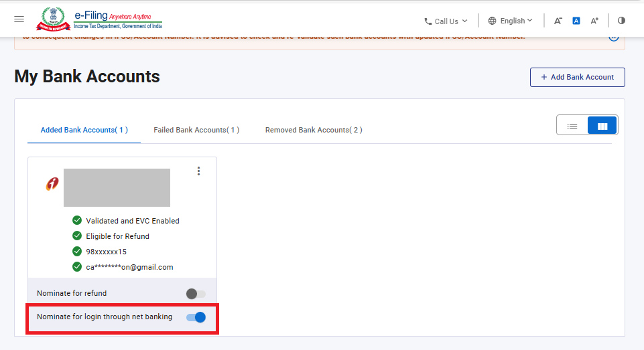The height and width of the screenshot is (350, 644).
Task: Open the hamburger navigation menu
Action: click(19, 19)
